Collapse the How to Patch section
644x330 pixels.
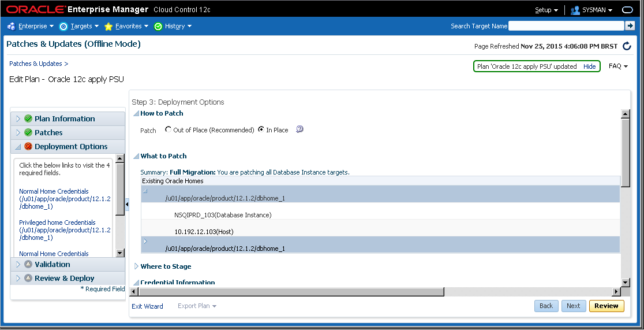[x=136, y=114]
